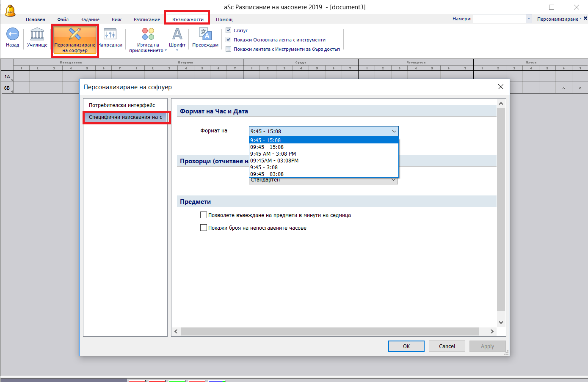Expand the Намери search dropdown arrow
The height and width of the screenshot is (382, 588).
click(529, 19)
